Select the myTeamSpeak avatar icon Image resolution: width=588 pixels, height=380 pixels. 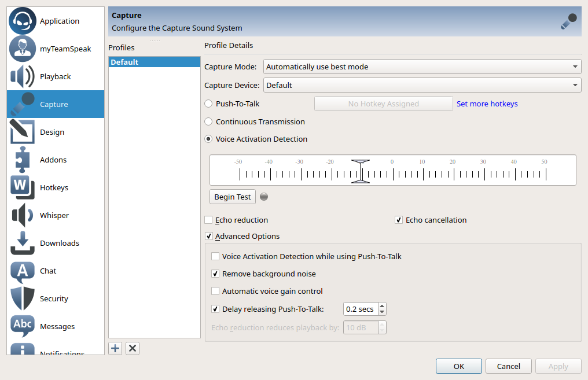(x=23, y=49)
